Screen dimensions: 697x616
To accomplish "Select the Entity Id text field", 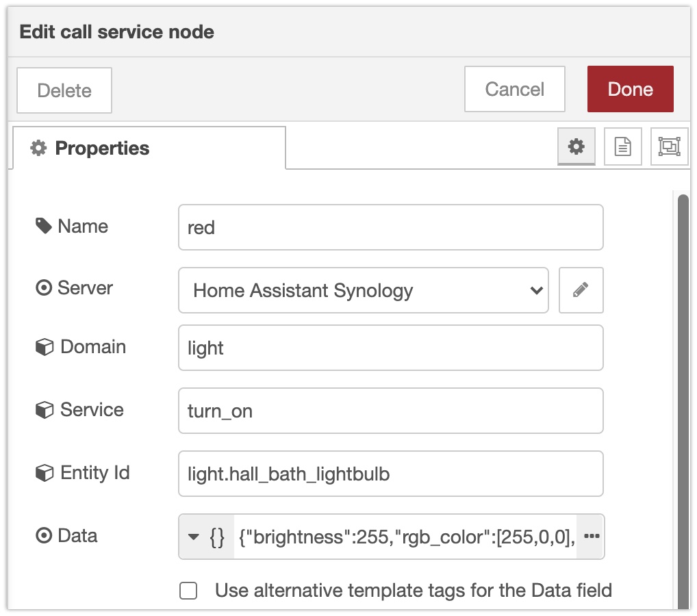I will pos(390,474).
